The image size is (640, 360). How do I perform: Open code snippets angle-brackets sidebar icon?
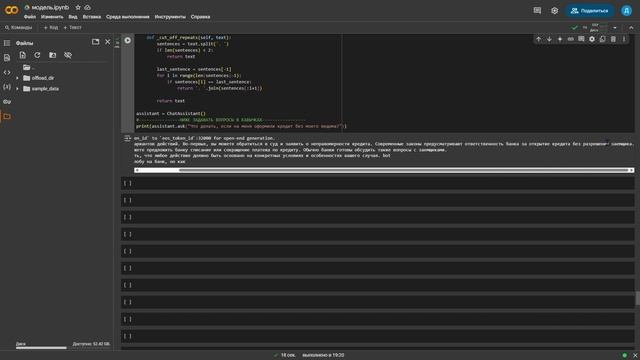[x=7, y=72]
